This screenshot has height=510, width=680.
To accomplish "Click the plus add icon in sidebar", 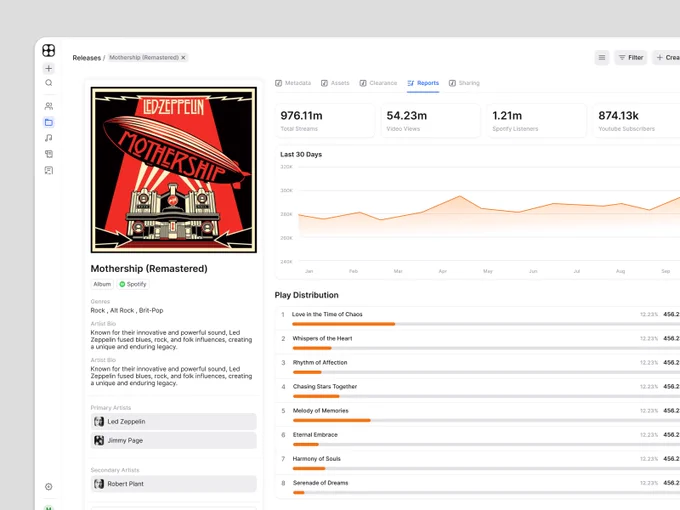I will pyautogui.click(x=49, y=68).
